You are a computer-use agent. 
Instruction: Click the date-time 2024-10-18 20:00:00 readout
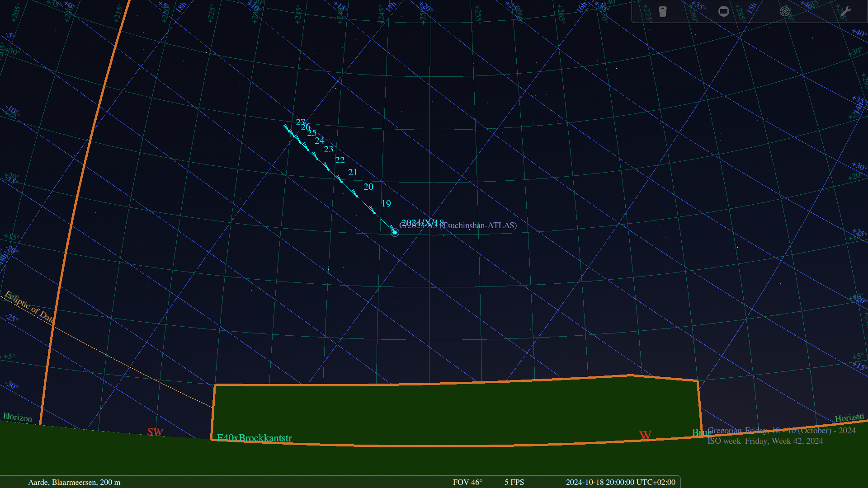tap(620, 482)
